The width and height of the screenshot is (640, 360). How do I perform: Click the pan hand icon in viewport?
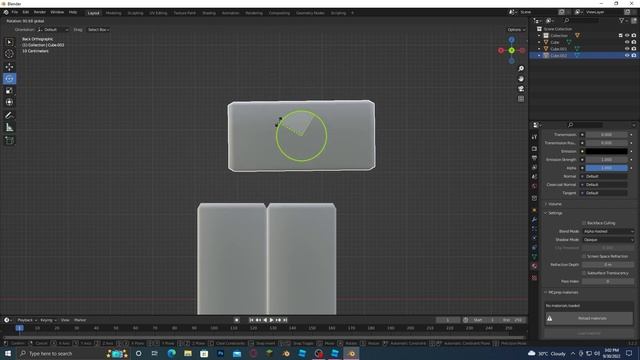click(521, 79)
